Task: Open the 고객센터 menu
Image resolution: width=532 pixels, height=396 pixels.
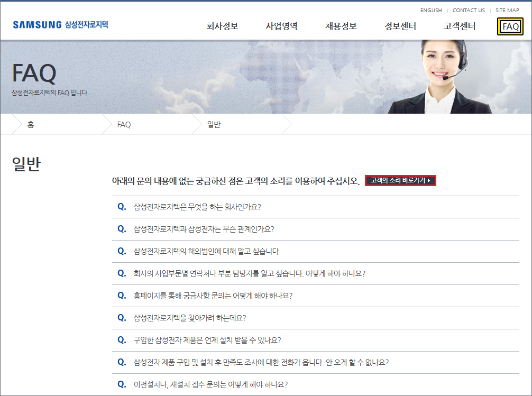Action: point(460,26)
